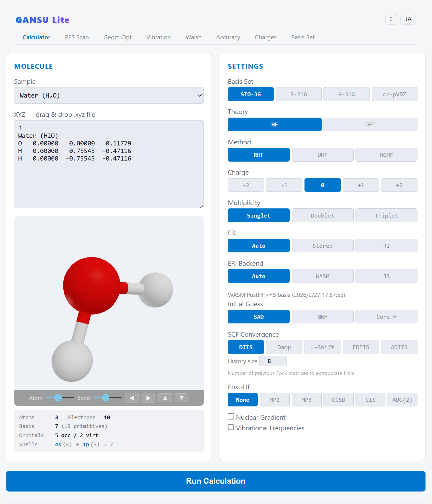Set charge to +1
This screenshot has height=504, width=432.
(x=361, y=185)
